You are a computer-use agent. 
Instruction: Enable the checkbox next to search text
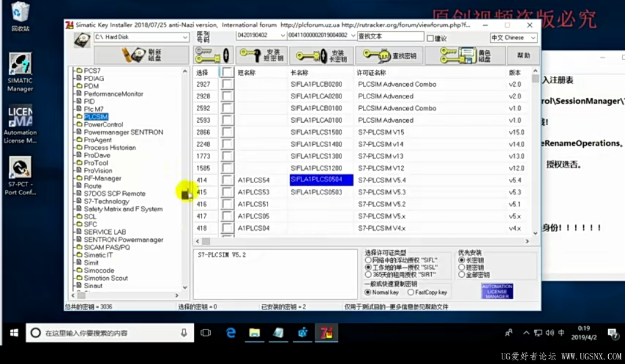coord(430,38)
